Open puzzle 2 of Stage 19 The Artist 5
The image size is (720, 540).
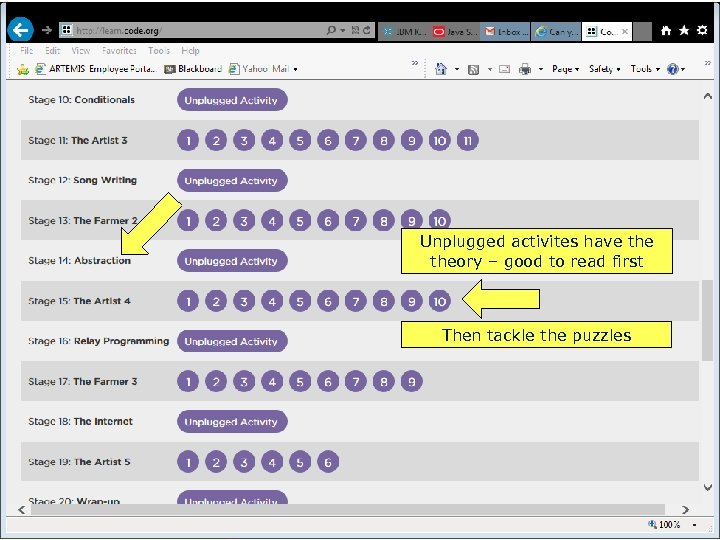pyautogui.click(x=216, y=462)
